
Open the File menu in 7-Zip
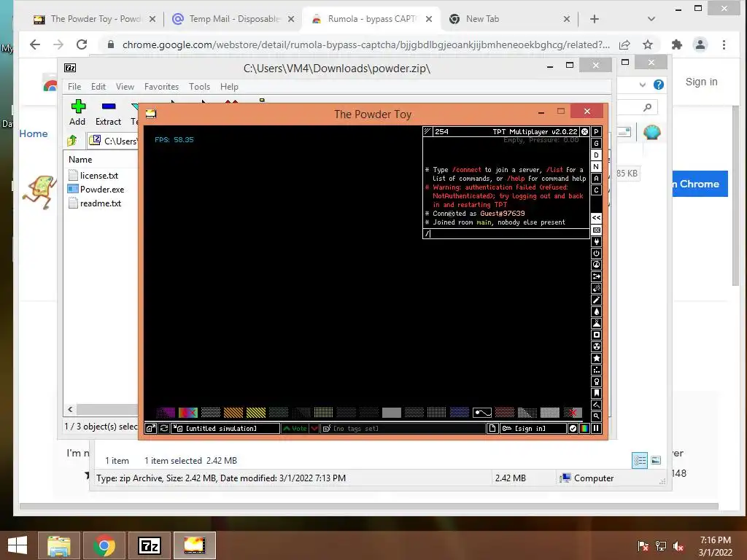(74, 87)
